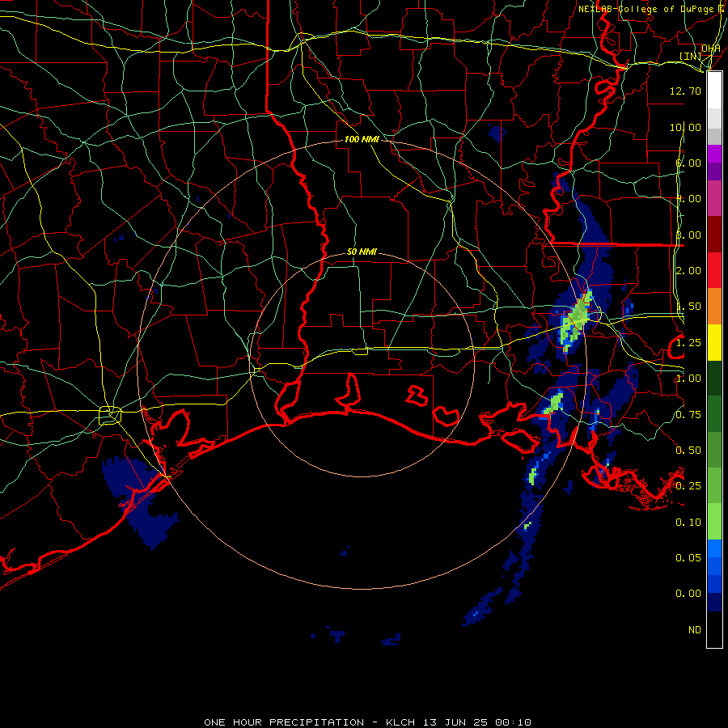
Task: Click the 2.00 legend value
Action: point(688,270)
